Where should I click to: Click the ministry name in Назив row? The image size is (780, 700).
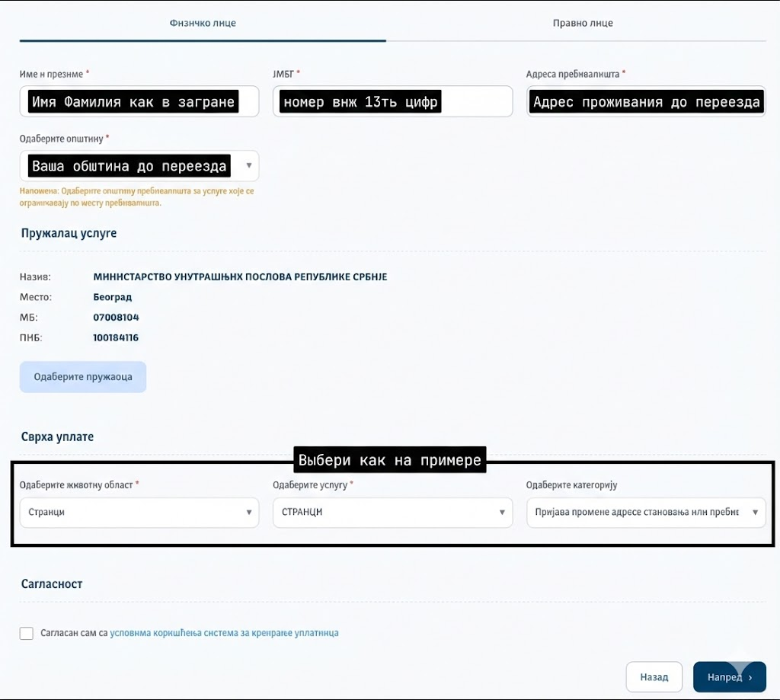pyautogui.click(x=240, y=277)
